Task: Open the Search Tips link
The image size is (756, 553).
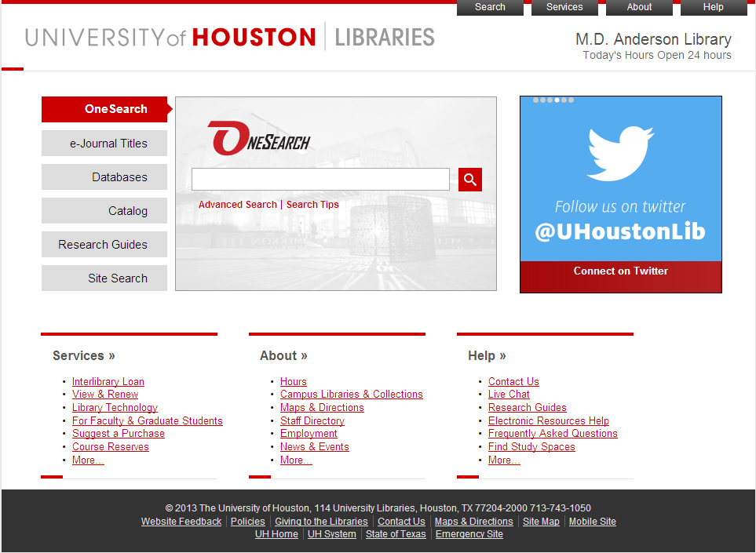Action: click(312, 204)
